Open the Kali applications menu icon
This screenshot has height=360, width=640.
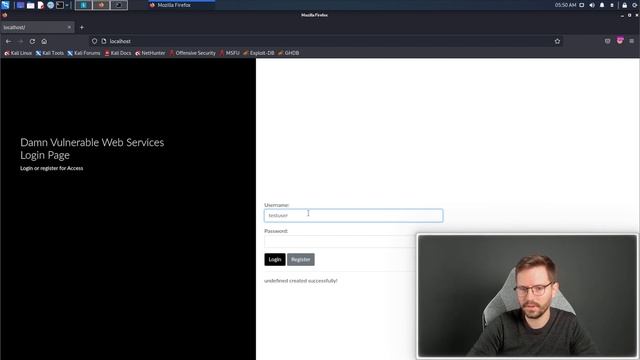5,5
